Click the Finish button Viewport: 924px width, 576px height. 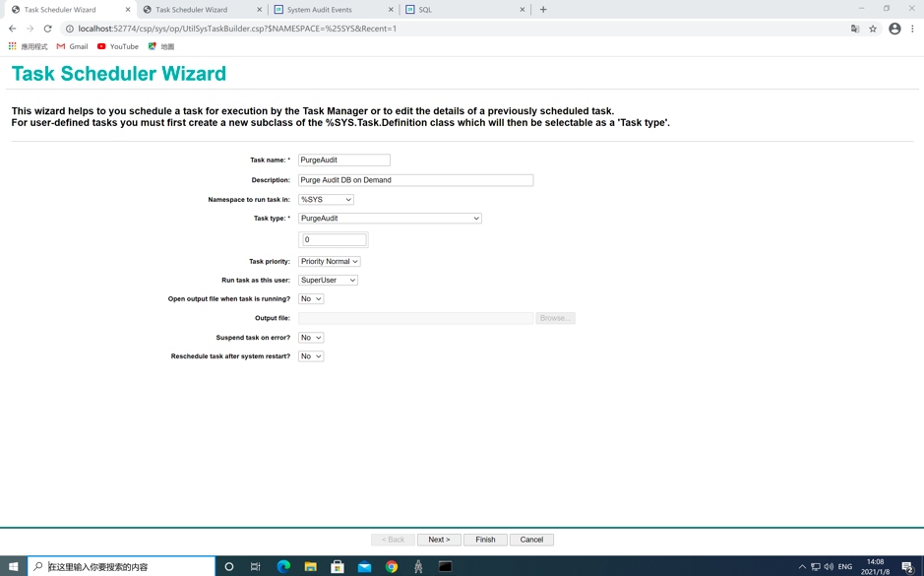click(485, 540)
